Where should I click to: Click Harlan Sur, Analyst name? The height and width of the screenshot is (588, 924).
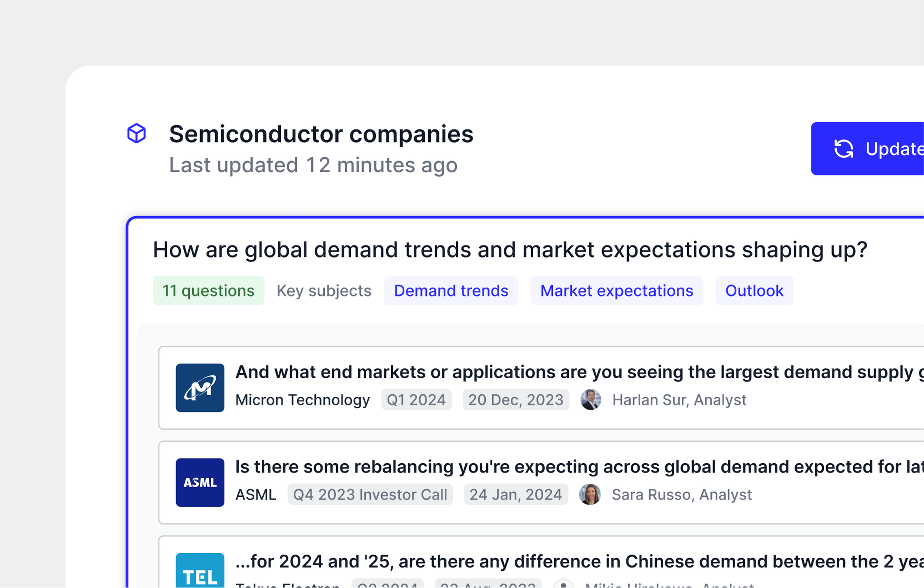coord(679,400)
